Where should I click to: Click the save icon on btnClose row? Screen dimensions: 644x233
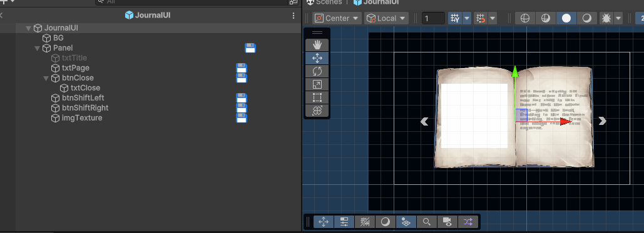[x=242, y=77]
